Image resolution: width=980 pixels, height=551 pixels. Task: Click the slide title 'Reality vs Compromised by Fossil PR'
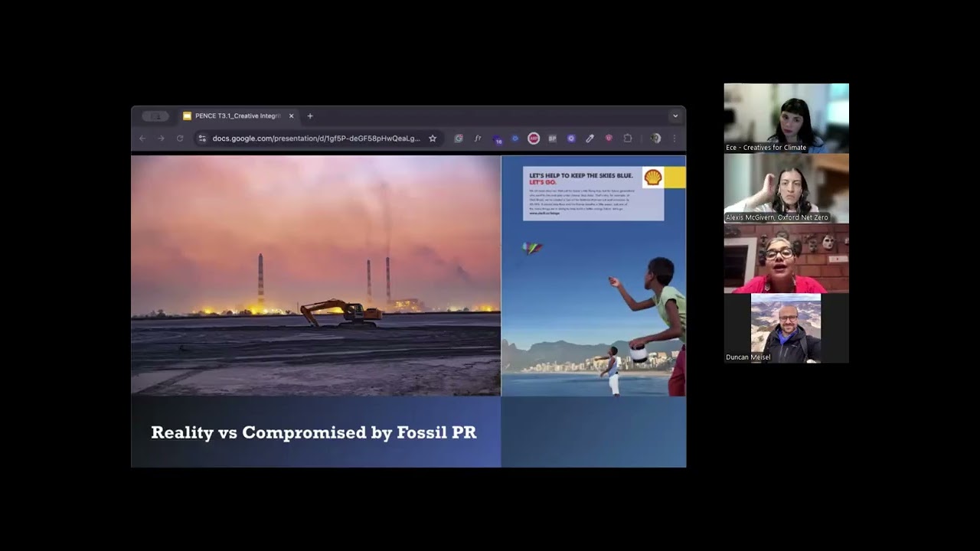tap(314, 432)
